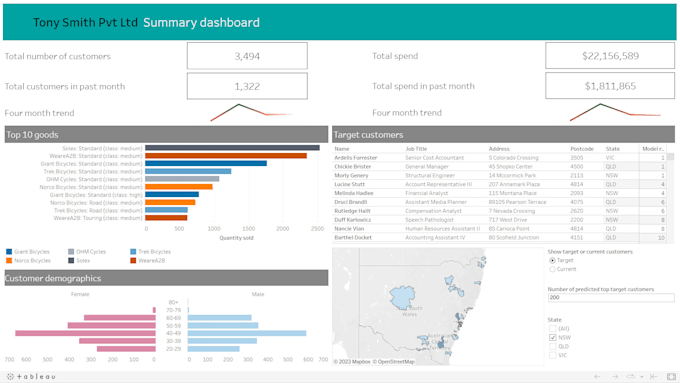Select Barthel Docket in the table
The image size is (680, 383).
(x=353, y=238)
